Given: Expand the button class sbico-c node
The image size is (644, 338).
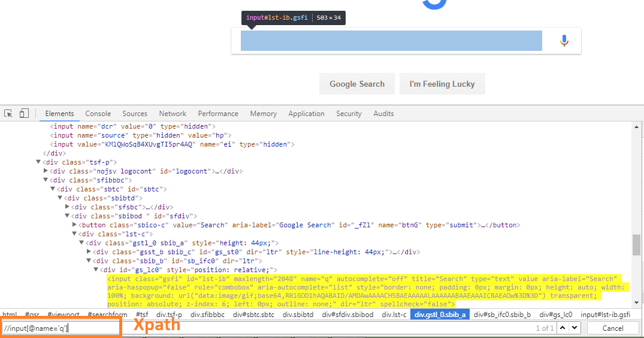Looking at the screenshot, I should pyautogui.click(x=74, y=224).
